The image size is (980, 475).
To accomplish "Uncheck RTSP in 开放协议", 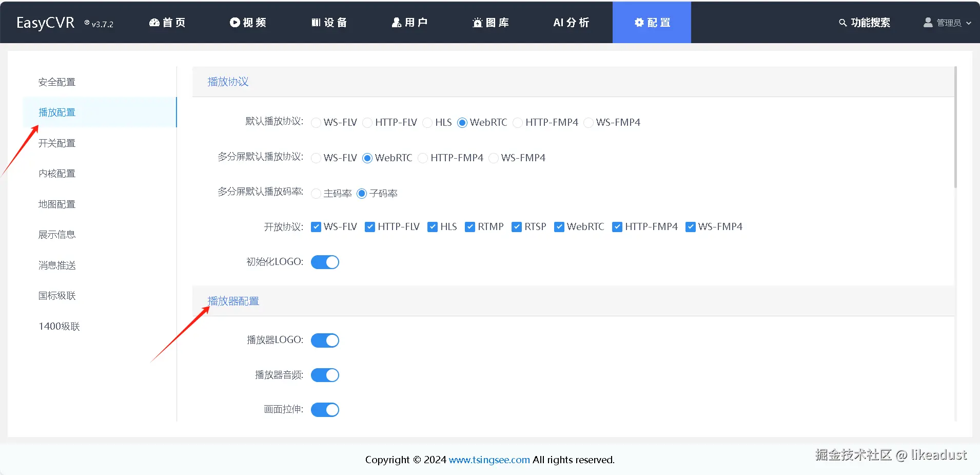I will [517, 227].
